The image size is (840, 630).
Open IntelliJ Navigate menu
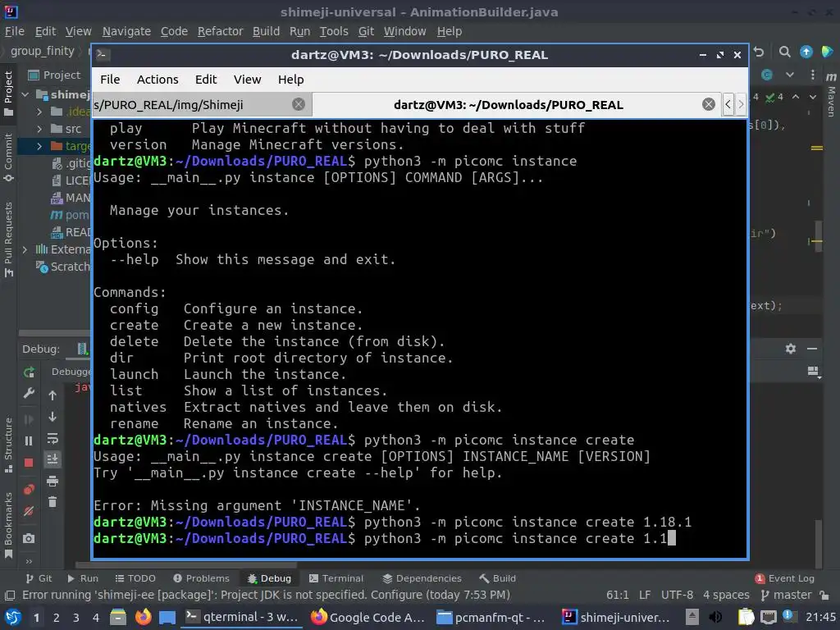tap(126, 31)
